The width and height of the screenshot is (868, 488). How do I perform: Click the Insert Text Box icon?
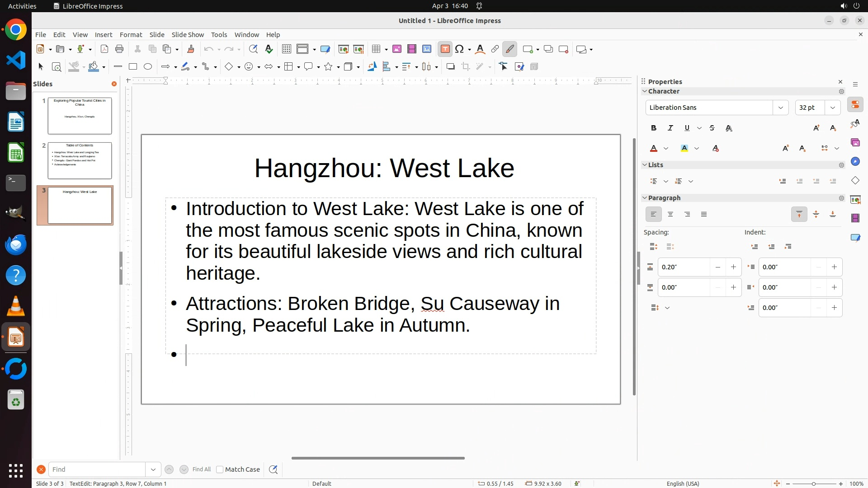pyautogui.click(x=445, y=49)
